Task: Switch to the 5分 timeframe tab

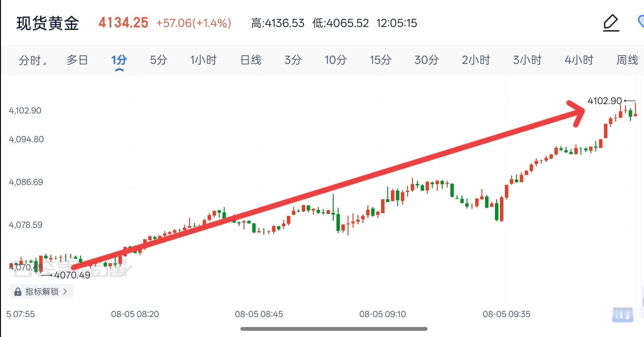Action: point(159,60)
